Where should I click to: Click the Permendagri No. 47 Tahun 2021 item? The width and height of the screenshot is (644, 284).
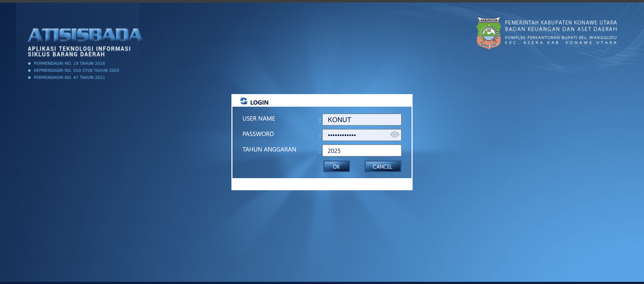(69, 78)
